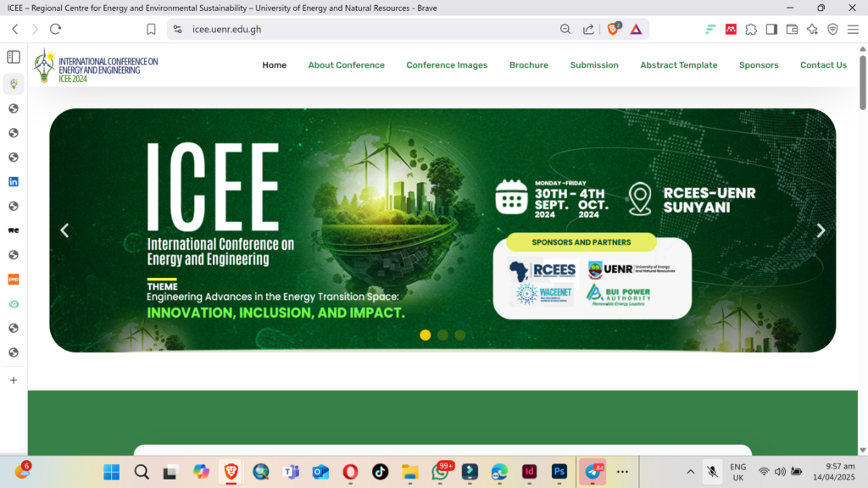Viewport: 868px width, 488px height.
Task: Open the browser Extensions puzzle icon
Action: (751, 29)
